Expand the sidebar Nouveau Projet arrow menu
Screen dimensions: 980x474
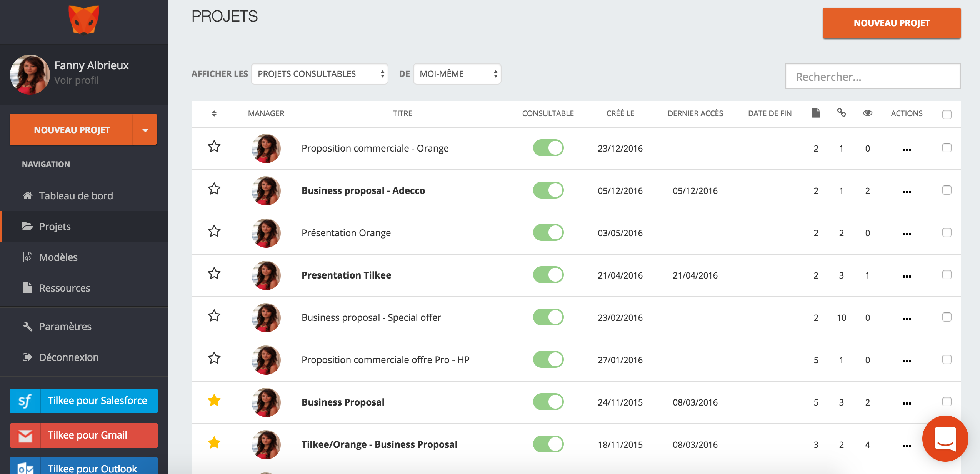[x=145, y=130]
